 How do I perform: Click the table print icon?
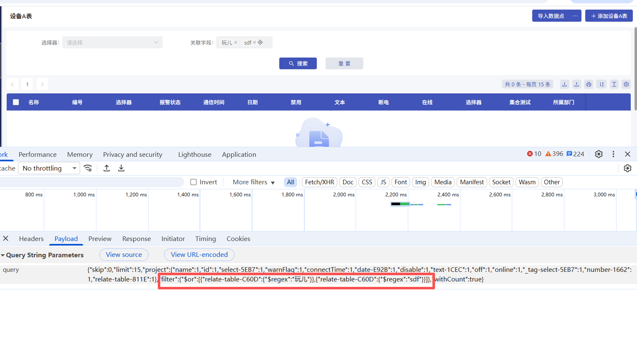tap(589, 84)
